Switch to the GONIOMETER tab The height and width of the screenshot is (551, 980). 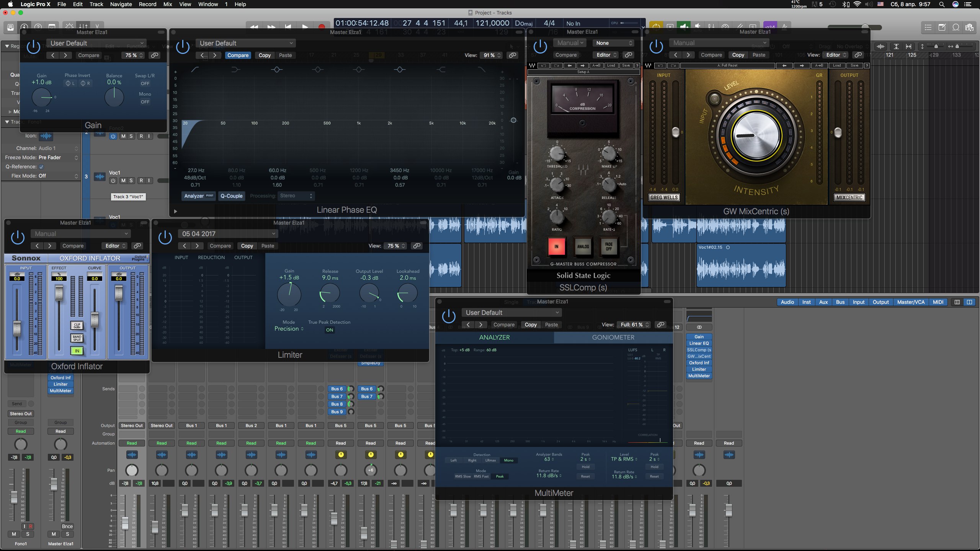[613, 337]
